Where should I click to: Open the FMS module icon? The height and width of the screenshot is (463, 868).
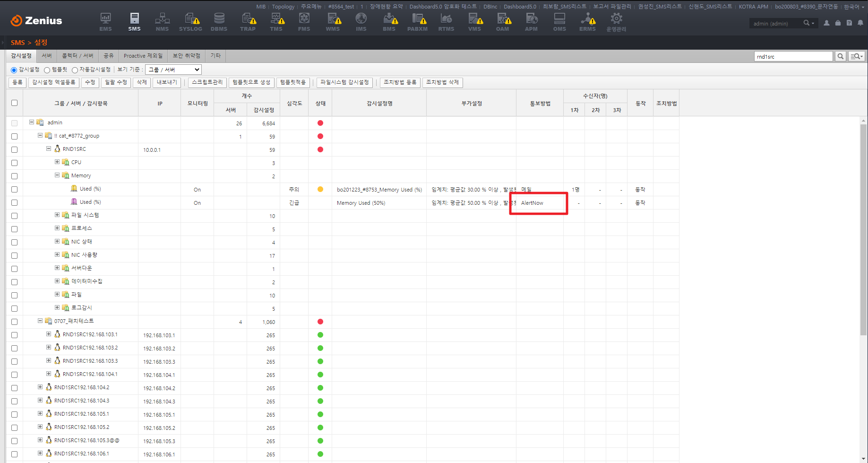(x=304, y=22)
